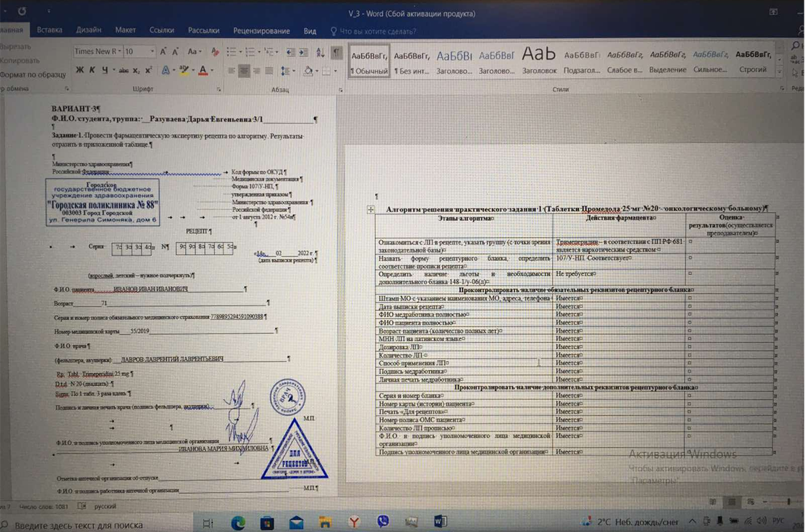
Task: Increase paragraph indent
Action: [x=303, y=52]
